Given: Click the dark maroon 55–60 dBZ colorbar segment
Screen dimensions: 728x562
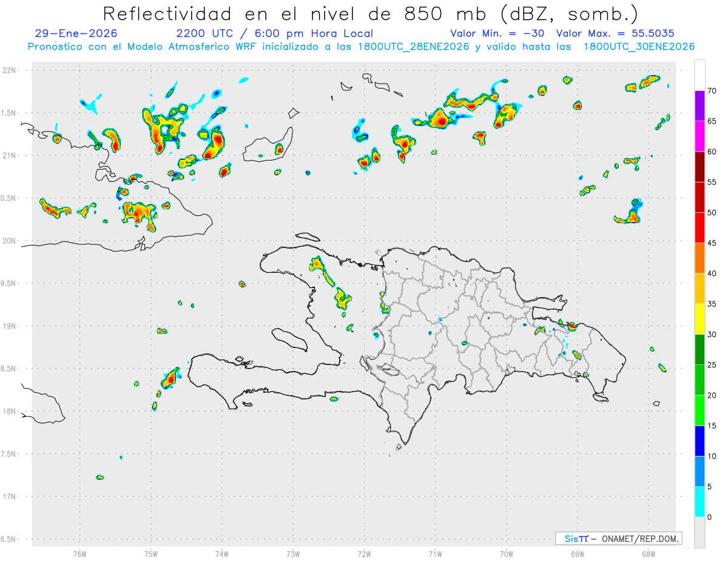Looking at the screenshot, I should (x=699, y=167).
